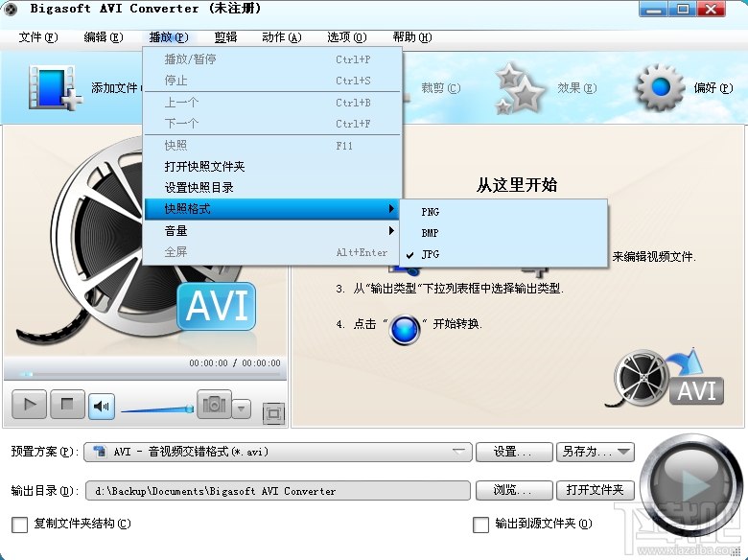Choose PNG snapshot format
This screenshot has width=748, height=560.
[503, 212]
